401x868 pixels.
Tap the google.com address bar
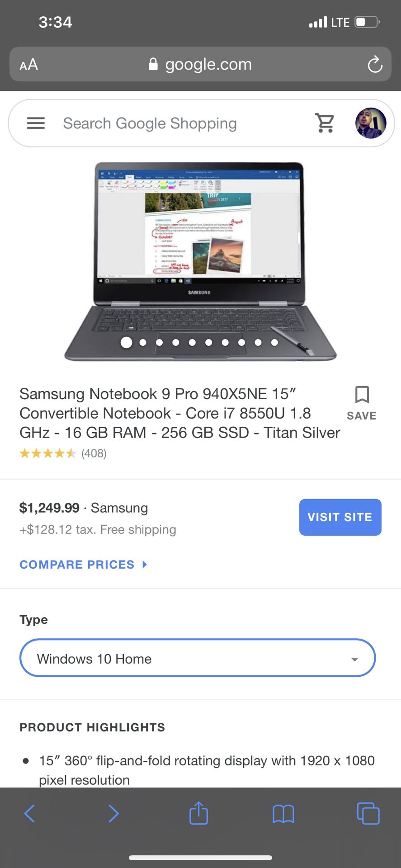tap(200, 65)
